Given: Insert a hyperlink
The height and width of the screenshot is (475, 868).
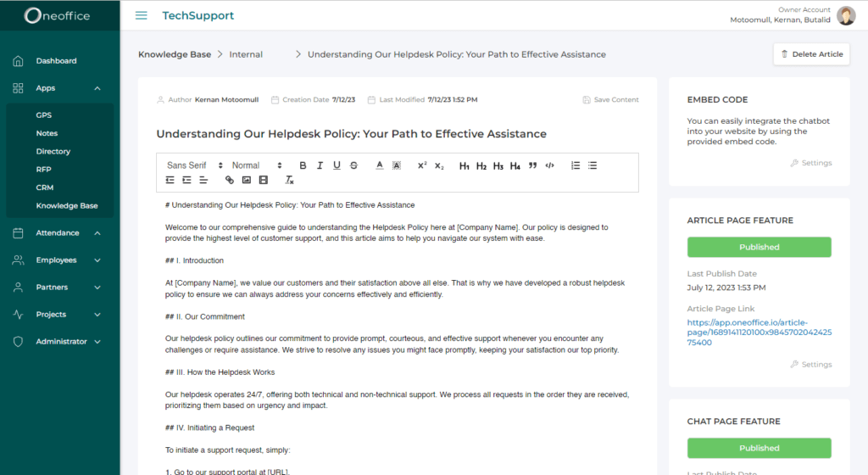Looking at the screenshot, I should click(229, 180).
